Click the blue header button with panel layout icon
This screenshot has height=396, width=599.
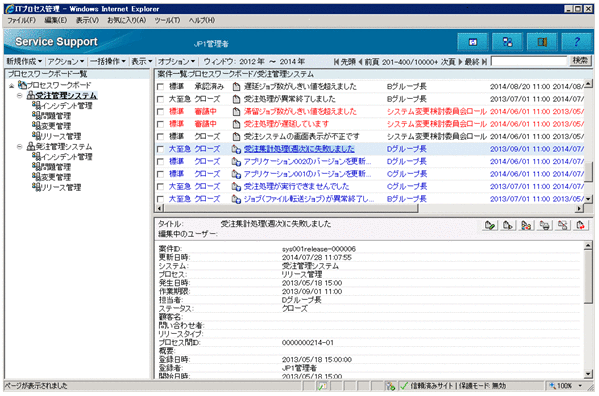point(542,42)
